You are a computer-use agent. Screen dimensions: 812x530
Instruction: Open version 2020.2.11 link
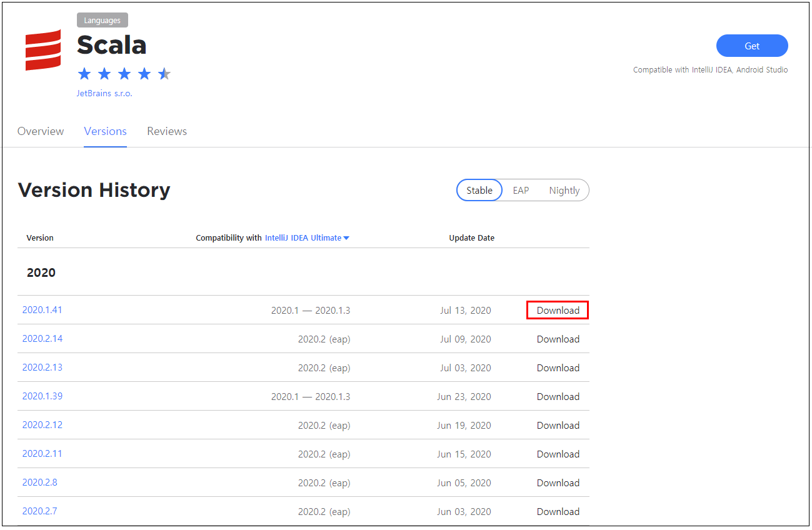43,454
